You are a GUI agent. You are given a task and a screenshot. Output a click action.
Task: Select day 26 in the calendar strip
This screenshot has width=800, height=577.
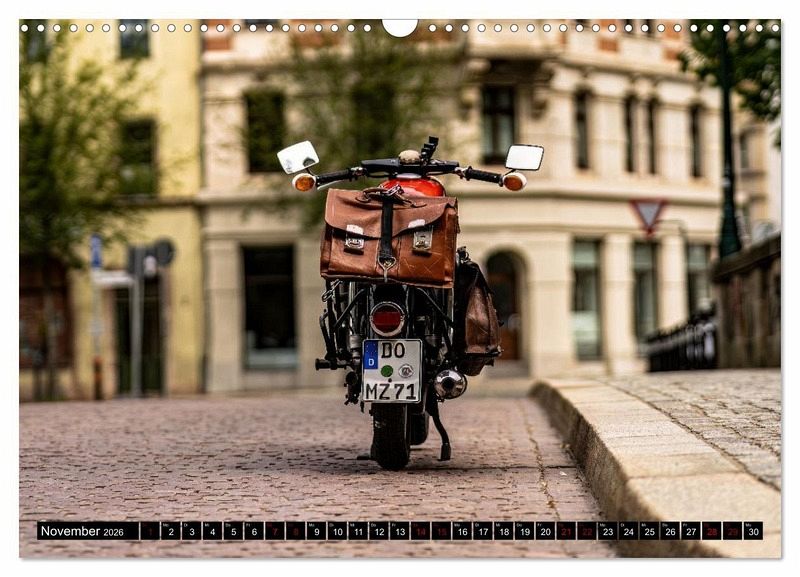[671, 531]
